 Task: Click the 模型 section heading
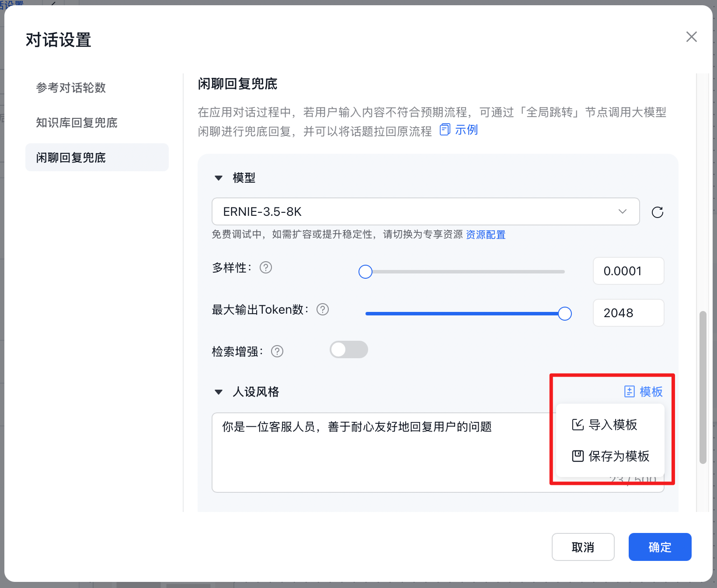tap(244, 178)
